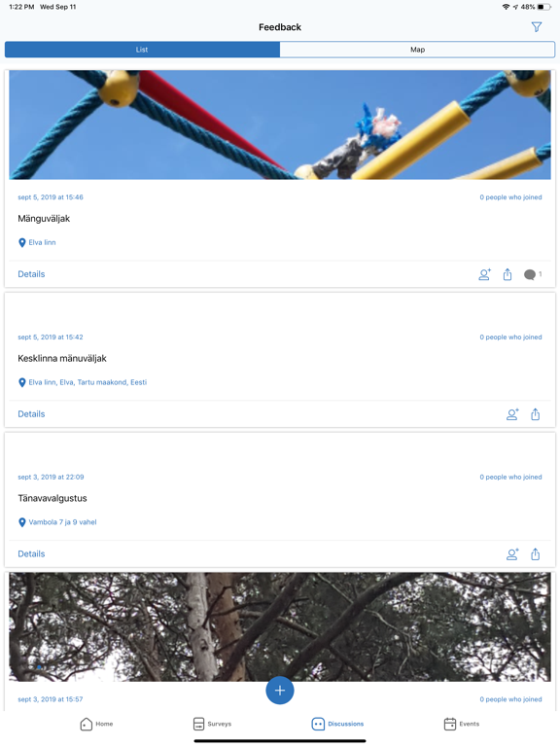Share the Kesklinna mänuväljak post
Image resolution: width=560 pixels, height=747 pixels.
click(x=536, y=414)
